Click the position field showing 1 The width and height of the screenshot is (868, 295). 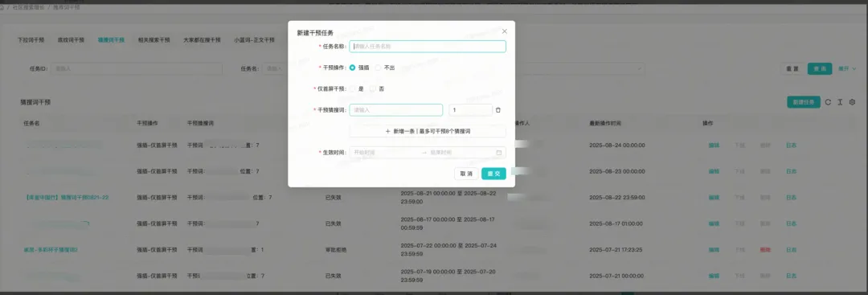pos(470,110)
